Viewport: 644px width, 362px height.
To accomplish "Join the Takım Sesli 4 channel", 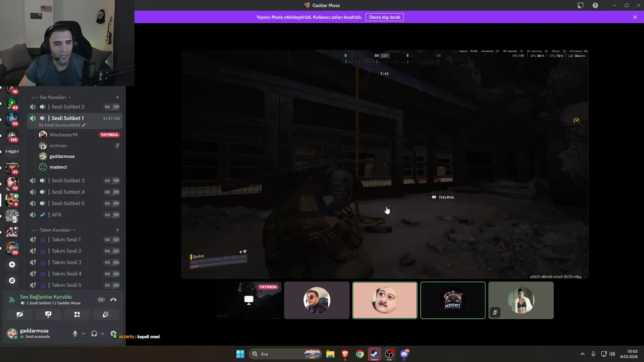I will point(74,274).
